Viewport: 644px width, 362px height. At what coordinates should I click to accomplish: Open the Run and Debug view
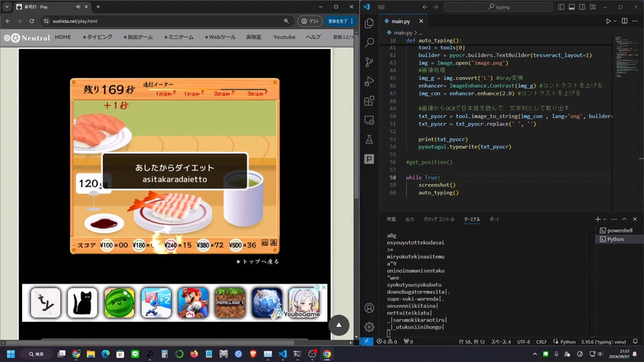pyautogui.click(x=369, y=81)
